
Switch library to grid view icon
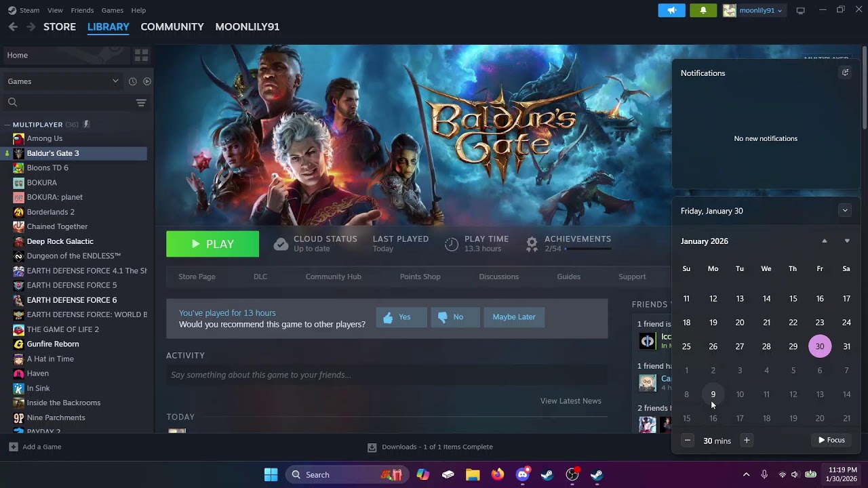click(x=141, y=55)
